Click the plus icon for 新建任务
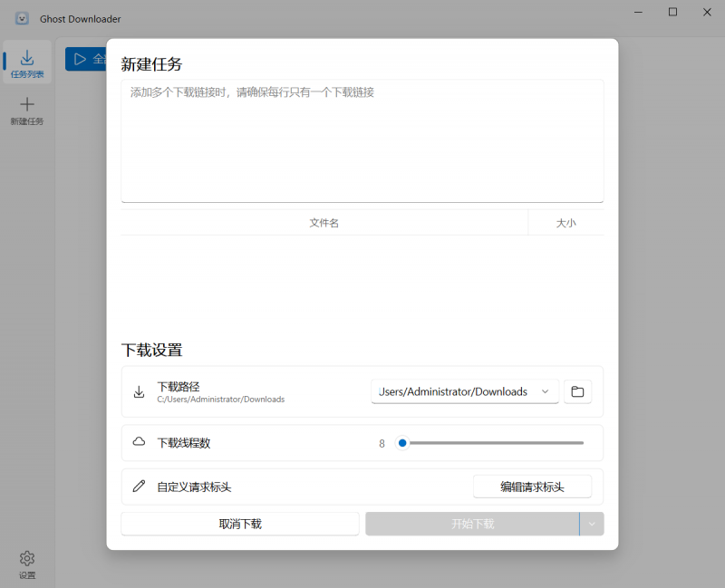Viewport: 725px width, 588px height. pos(26,104)
